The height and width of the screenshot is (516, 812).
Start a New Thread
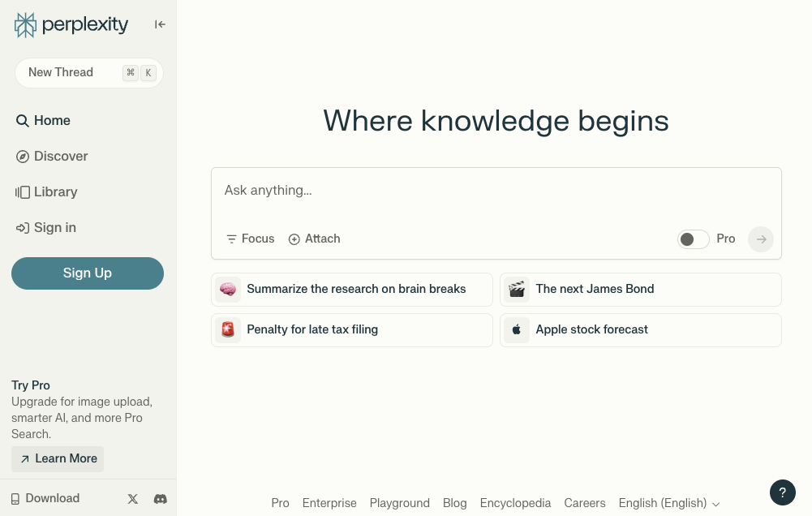89,72
